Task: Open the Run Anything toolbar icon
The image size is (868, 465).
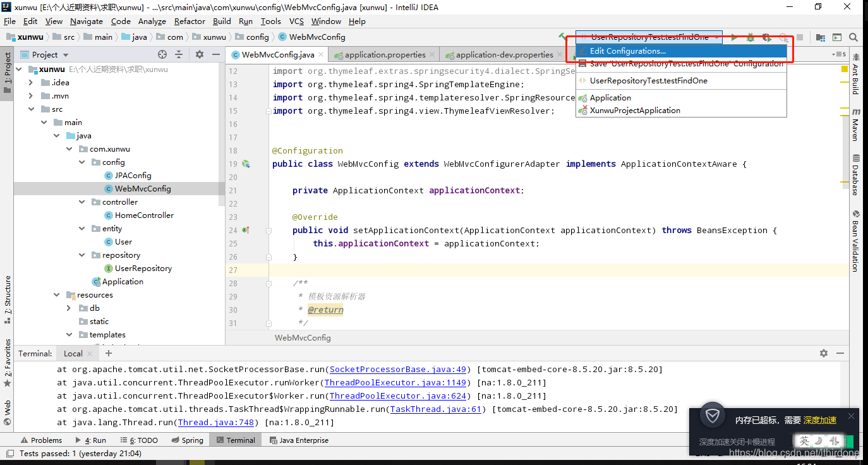Action: (x=837, y=37)
